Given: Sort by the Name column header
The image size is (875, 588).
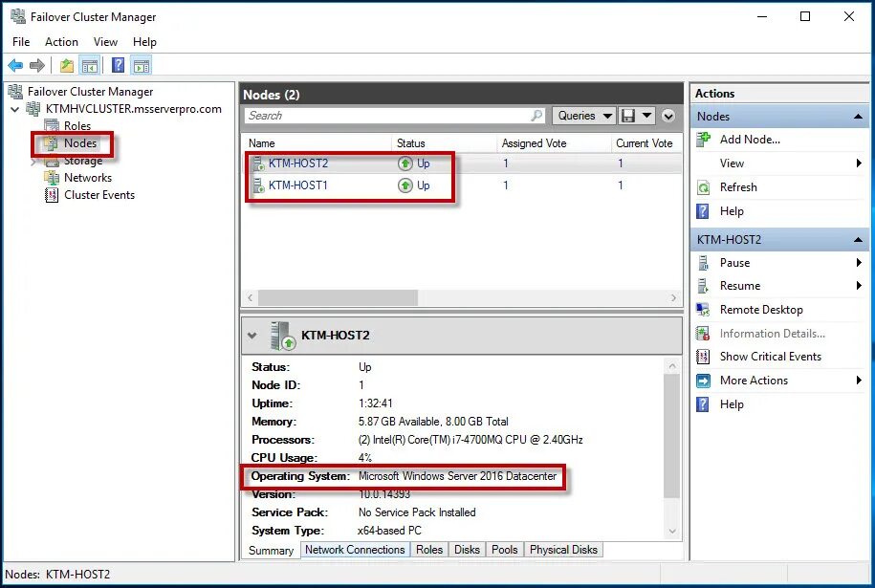Looking at the screenshot, I should (262, 143).
